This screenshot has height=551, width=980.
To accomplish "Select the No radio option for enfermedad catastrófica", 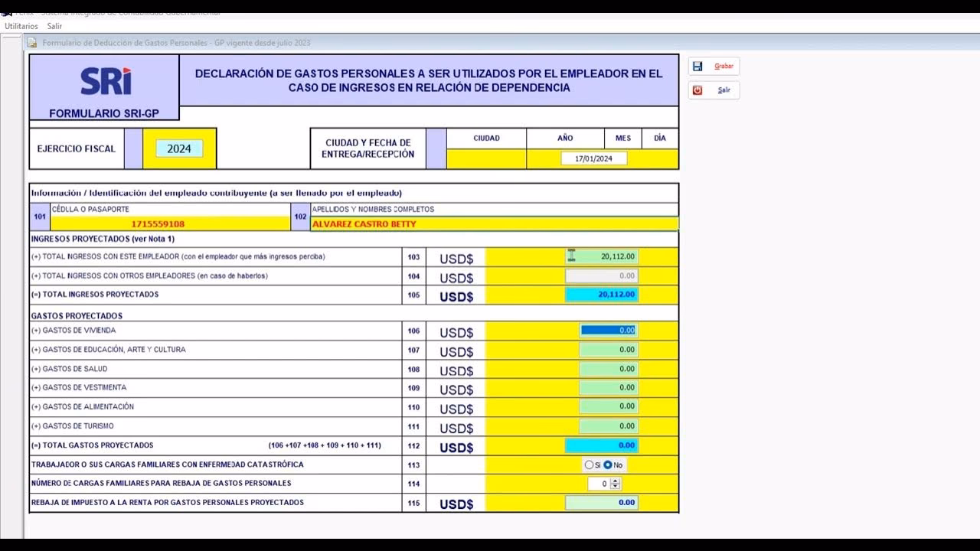I will coord(609,464).
